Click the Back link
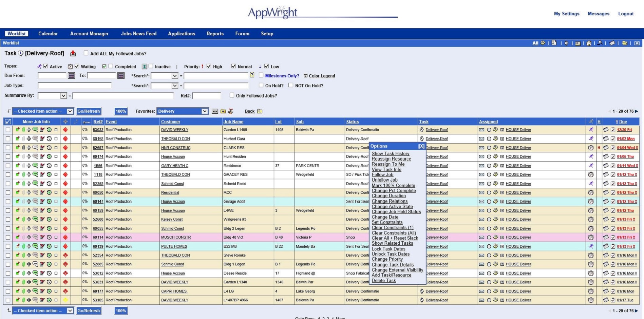The height and width of the screenshot is (319, 644). (250, 111)
